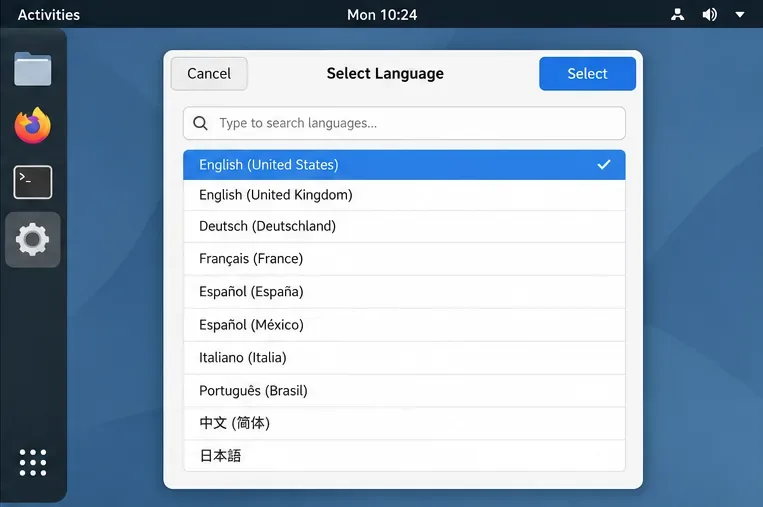
Task: Show applications grid icon
Action: coord(33,462)
